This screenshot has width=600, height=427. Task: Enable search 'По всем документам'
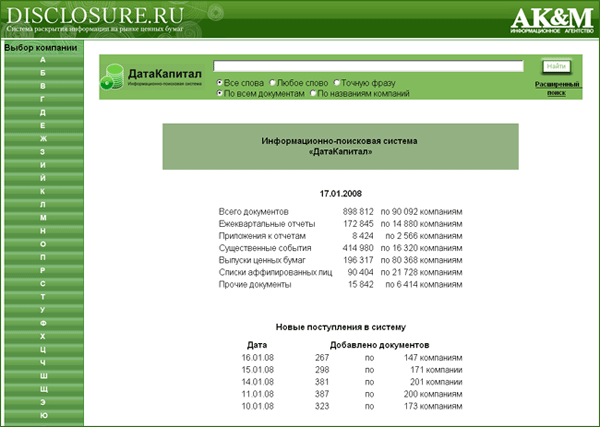220,94
